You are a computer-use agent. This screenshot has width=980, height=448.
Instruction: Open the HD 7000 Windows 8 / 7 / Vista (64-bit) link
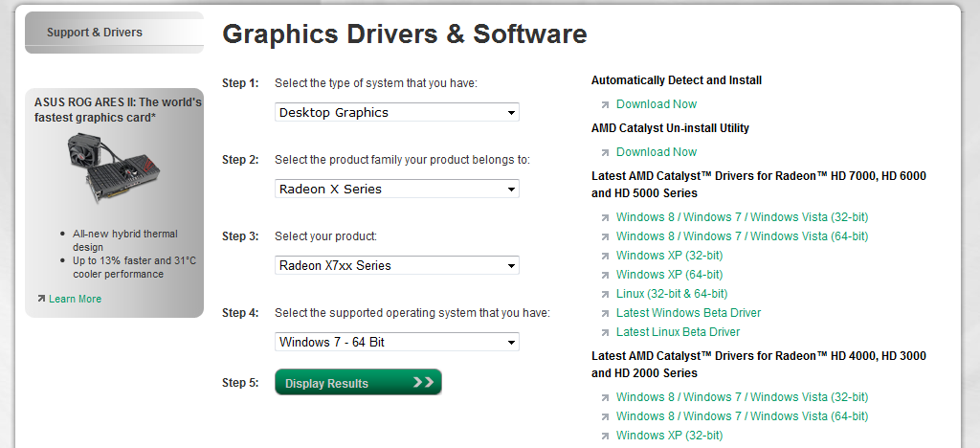pos(742,236)
